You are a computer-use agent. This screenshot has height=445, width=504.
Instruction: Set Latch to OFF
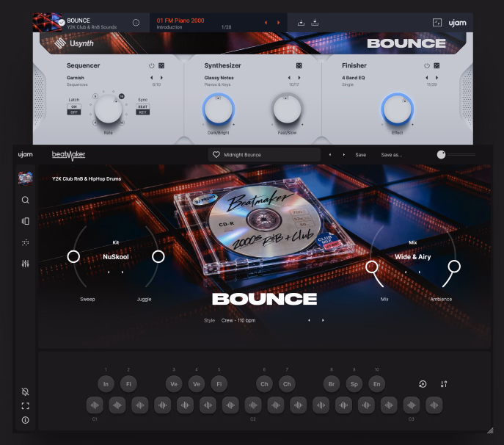coord(74,112)
